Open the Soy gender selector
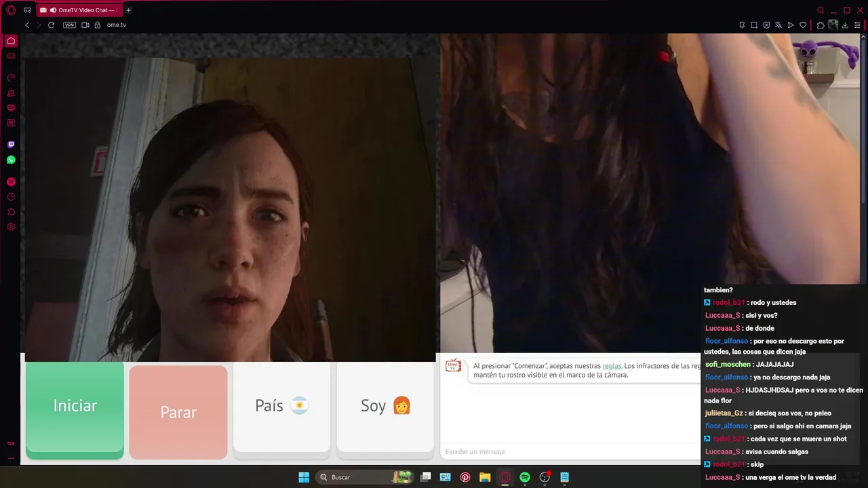The image size is (868, 488). point(385,406)
